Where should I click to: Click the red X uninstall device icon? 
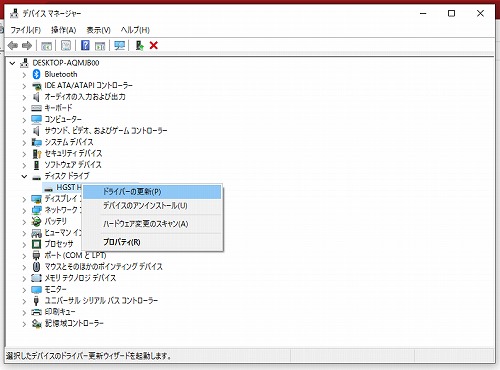coord(154,45)
